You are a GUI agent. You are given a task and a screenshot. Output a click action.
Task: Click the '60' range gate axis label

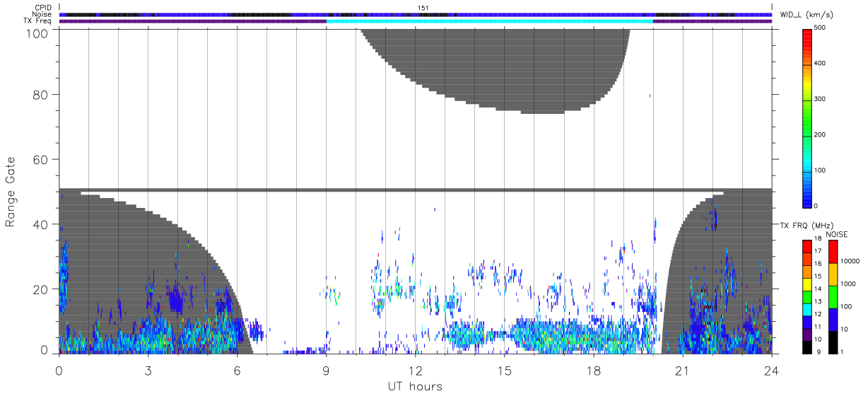coord(40,160)
